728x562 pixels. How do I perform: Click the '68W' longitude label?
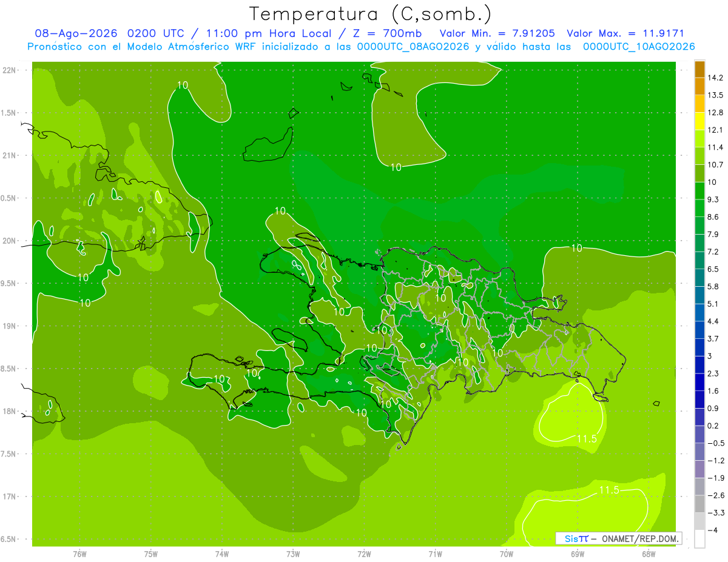pyautogui.click(x=648, y=554)
